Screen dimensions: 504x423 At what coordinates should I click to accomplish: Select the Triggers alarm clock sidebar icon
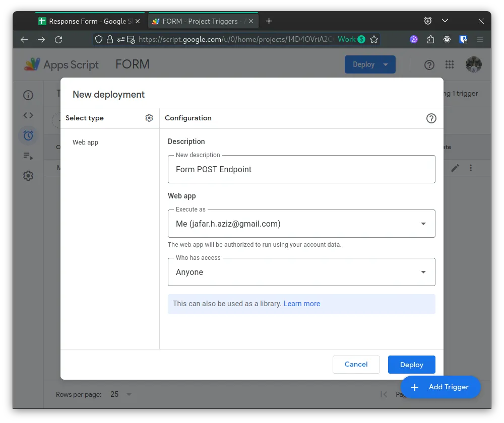[28, 135]
